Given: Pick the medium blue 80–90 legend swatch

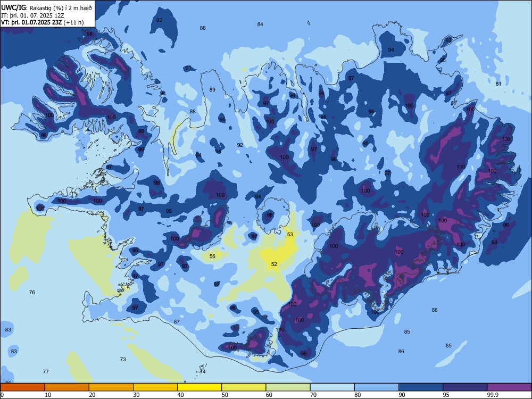Looking at the screenshot, I should point(377,387).
